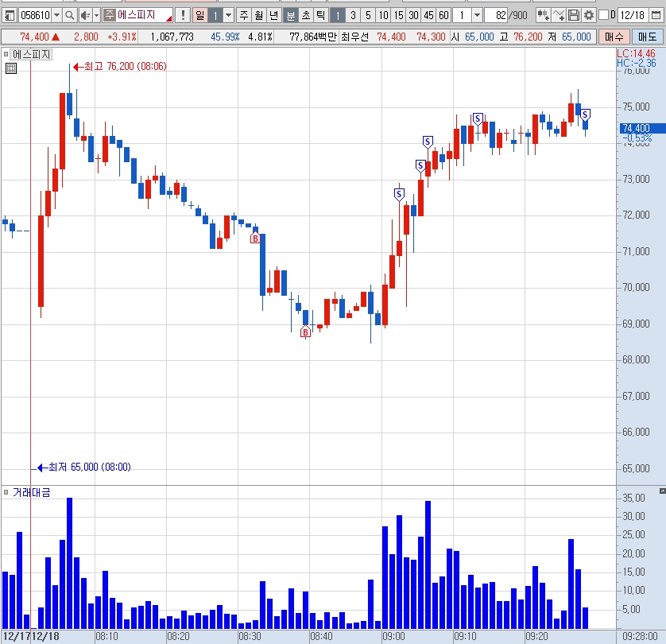Click the stock search magnifier icon
666x644 pixels.
click(70, 16)
